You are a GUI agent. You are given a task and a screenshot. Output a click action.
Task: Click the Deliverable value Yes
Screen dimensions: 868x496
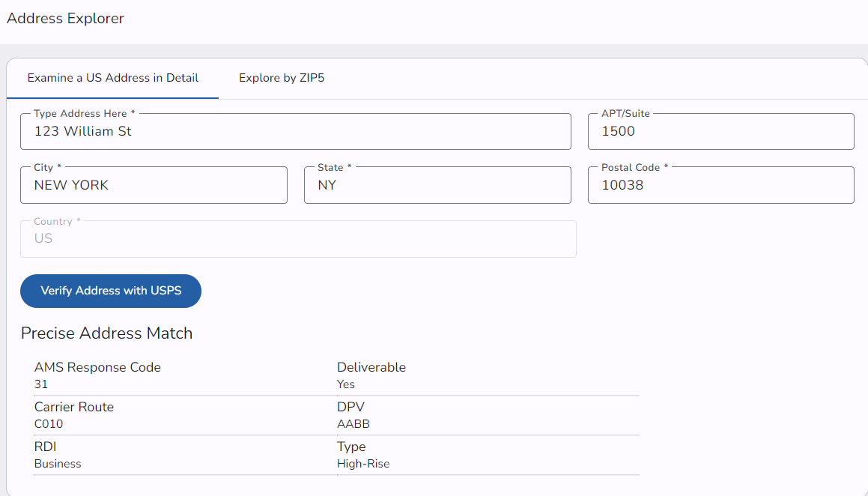click(x=346, y=384)
